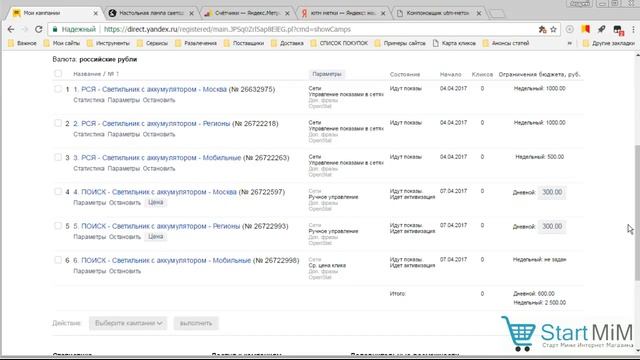This screenshot has width=640, height=360.
Task: Click Цена button for campaign 4
Action: coord(156,202)
